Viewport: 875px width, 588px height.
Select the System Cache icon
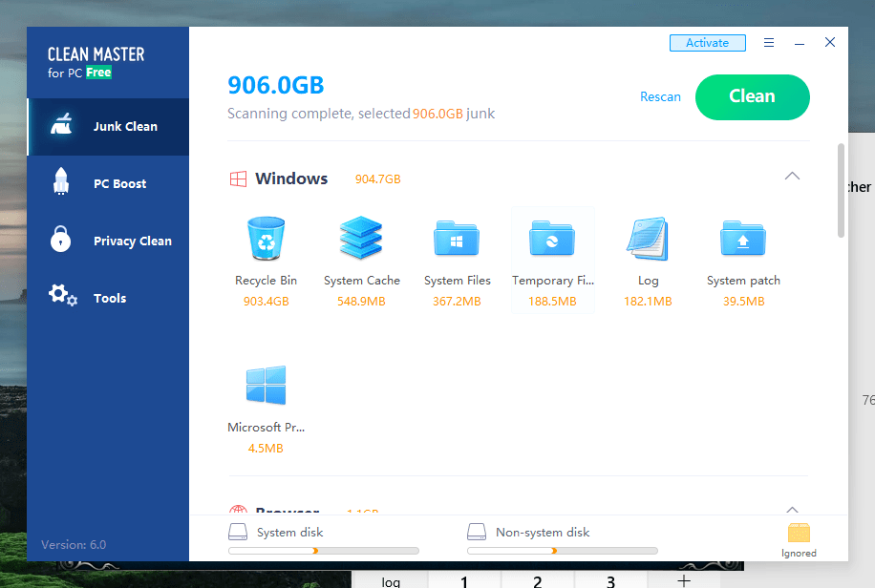(x=361, y=240)
